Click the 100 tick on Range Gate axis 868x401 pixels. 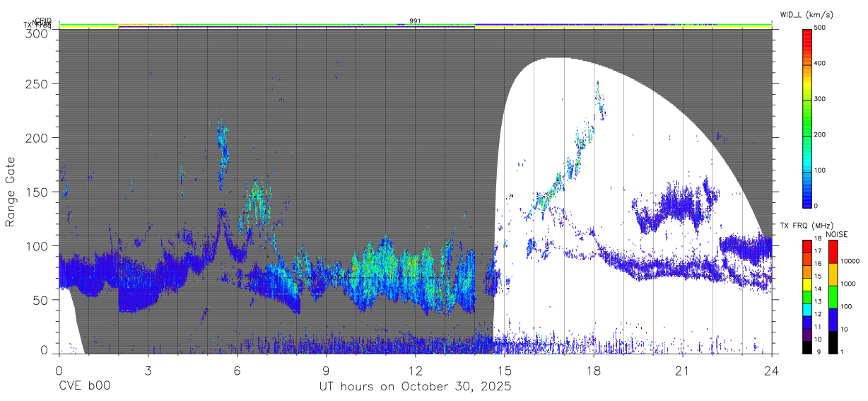point(37,246)
